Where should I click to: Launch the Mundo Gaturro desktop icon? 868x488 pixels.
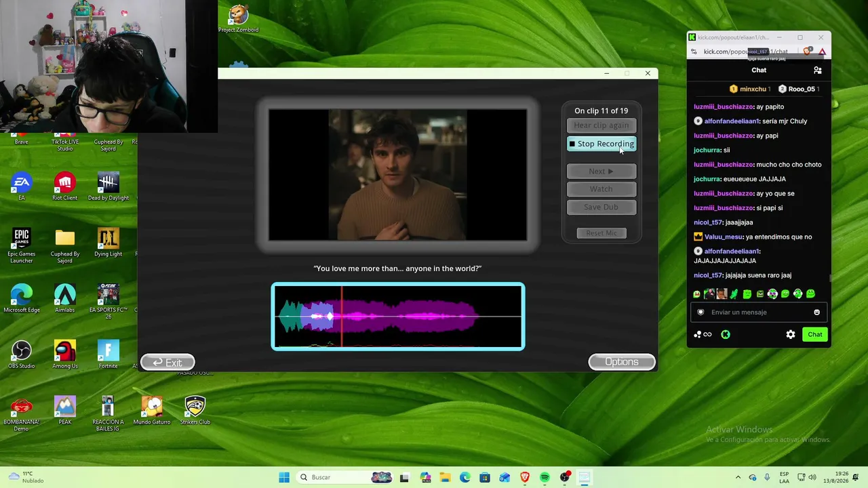pyautogui.click(x=152, y=410)
